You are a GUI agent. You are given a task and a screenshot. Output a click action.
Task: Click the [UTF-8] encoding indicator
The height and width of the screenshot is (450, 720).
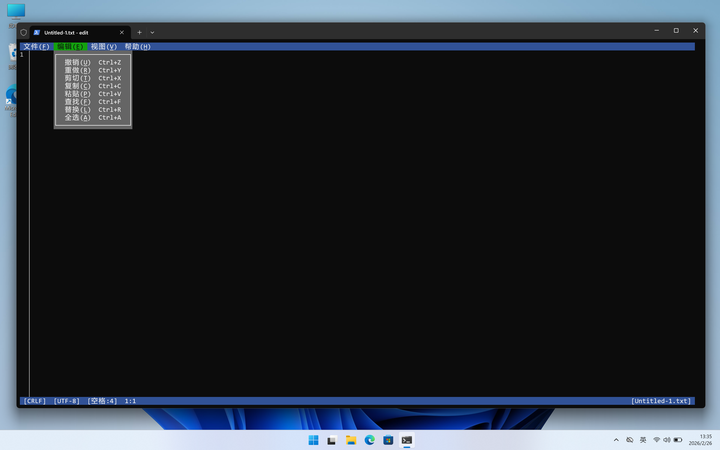click(67, 401)
